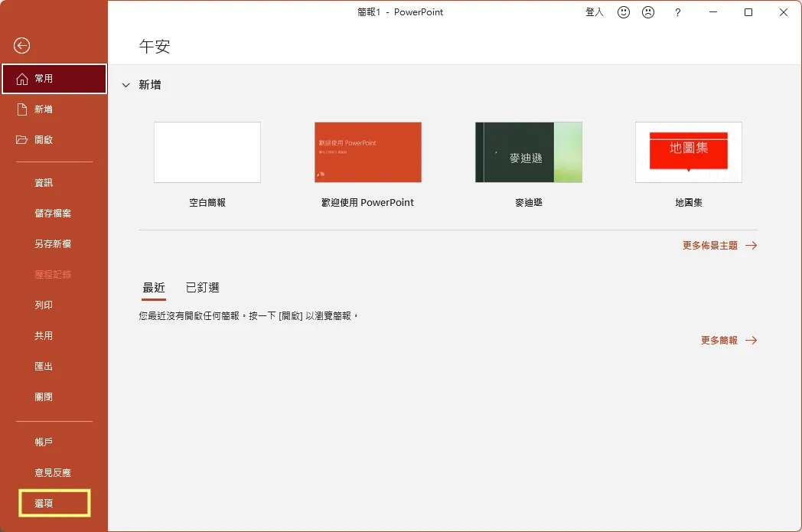Open the 歡迎使用 PowerPoint template
This screenshot has height=532, width=802.
click(x=367, y=152)
